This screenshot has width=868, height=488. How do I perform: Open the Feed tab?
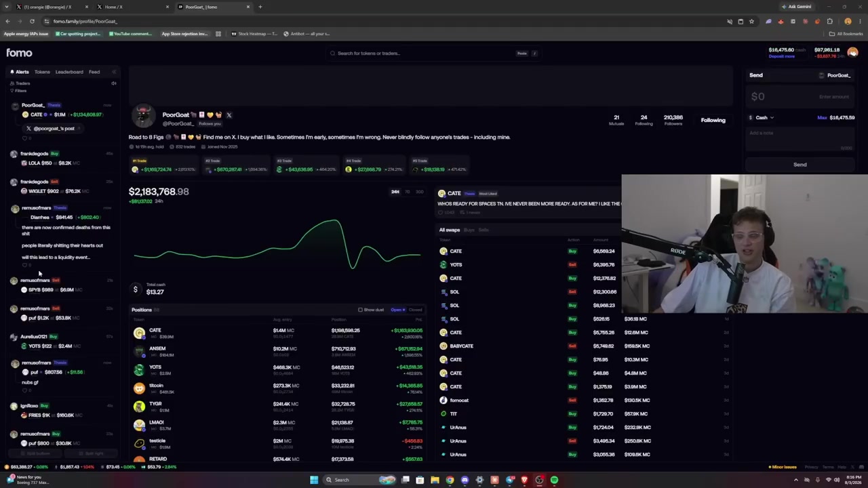tap(94, 72)
